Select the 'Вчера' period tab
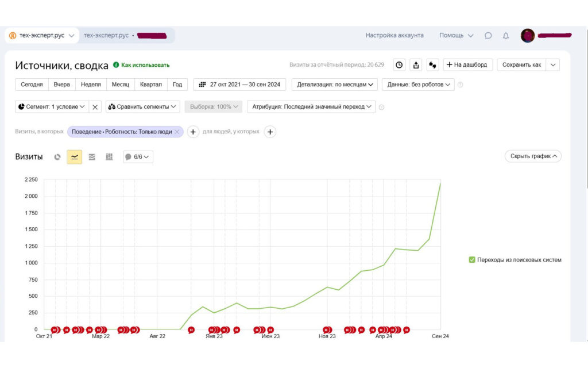The image size is (588, 368). pos(62,85)
